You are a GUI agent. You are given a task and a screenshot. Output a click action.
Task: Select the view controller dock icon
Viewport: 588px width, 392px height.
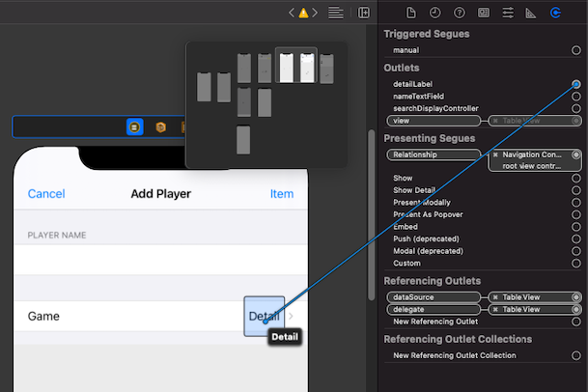point(134,127)
